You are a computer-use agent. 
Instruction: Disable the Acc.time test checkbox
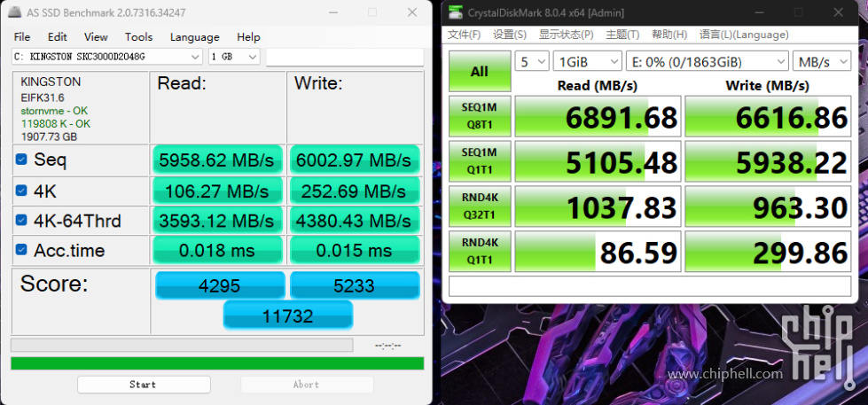click(x=21, y=250)
